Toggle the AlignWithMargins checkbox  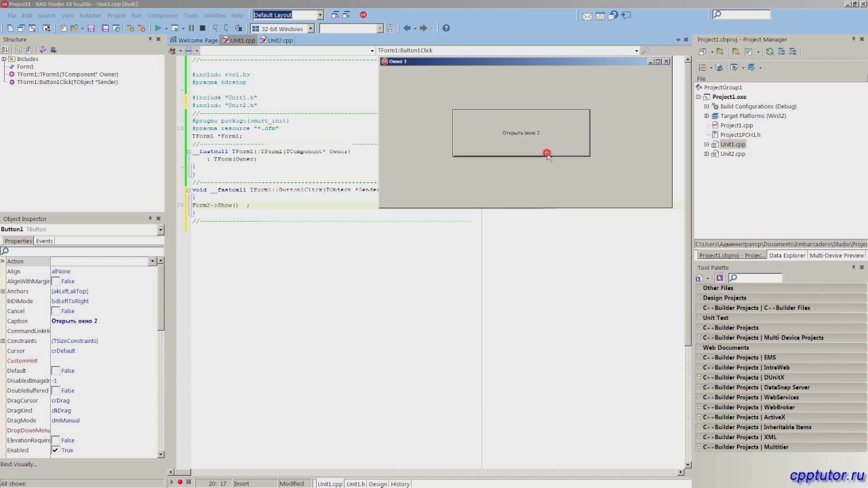[56, 281]
